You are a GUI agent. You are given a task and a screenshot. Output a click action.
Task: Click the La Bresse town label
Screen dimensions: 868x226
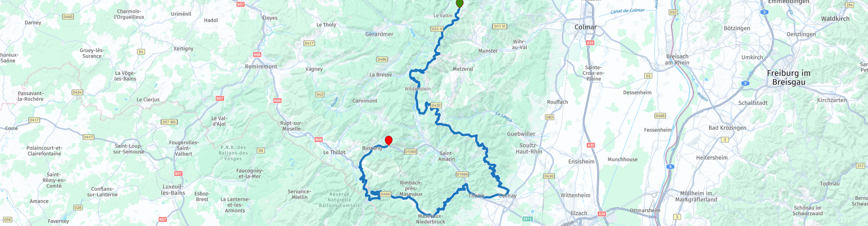(381, 75)
